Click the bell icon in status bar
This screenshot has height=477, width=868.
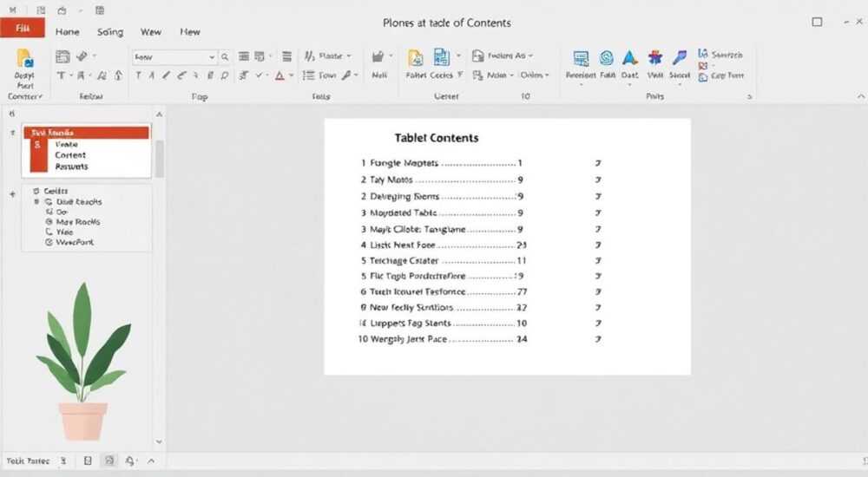tap(129, 461)
